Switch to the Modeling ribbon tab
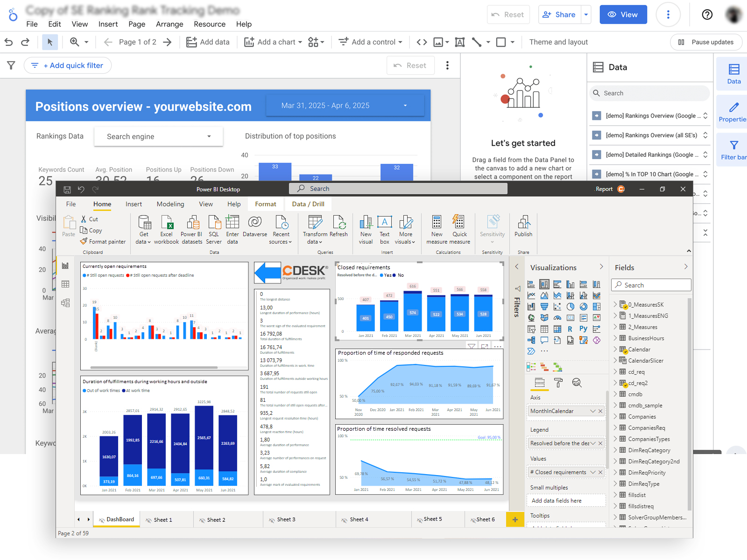 click(170, 204)
